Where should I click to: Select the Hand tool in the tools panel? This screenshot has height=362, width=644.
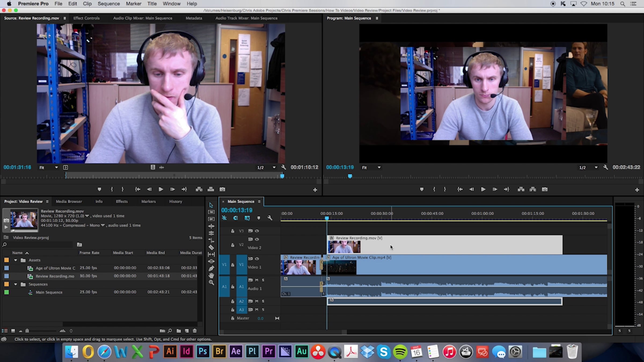[211, 275]
